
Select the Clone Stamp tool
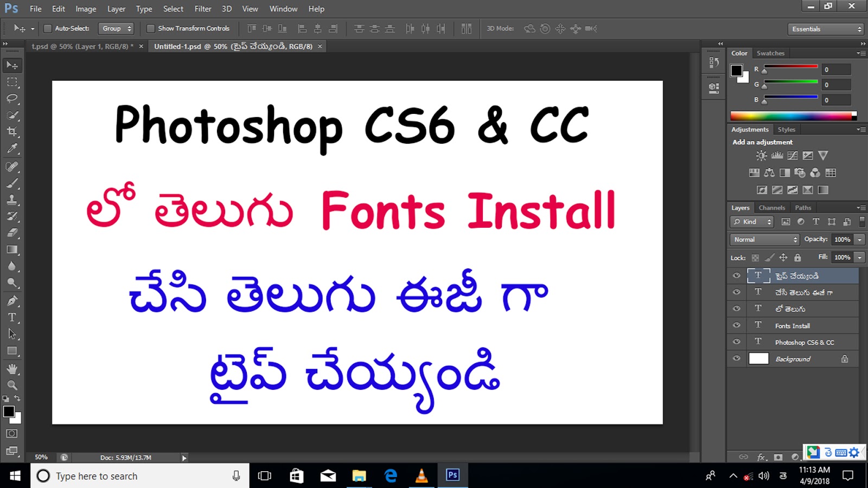point(12,200)
